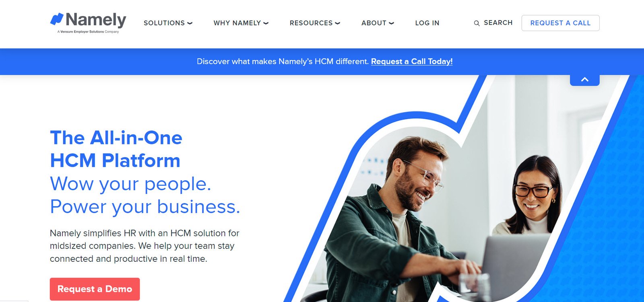Viewport: 644px width, 302px height.
Task: Click the search magnifier icon
Action: pos(477,23)
